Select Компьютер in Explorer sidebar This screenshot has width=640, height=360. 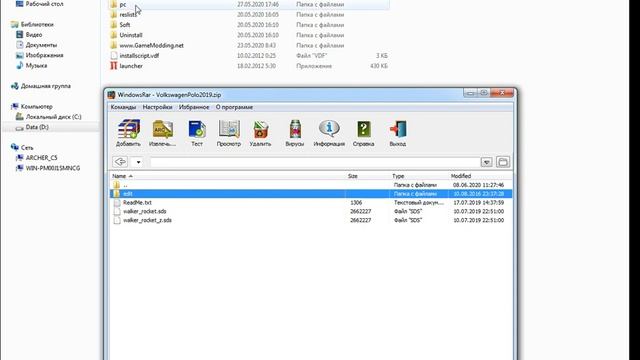tap(36, 107)
